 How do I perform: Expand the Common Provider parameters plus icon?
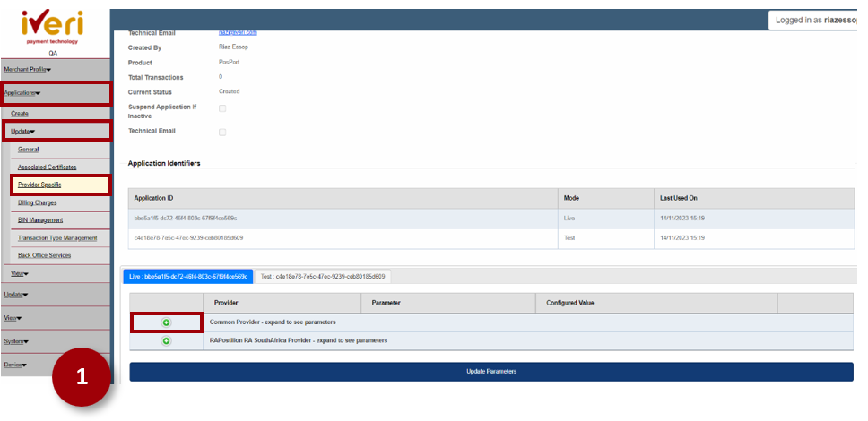point(166,322)
